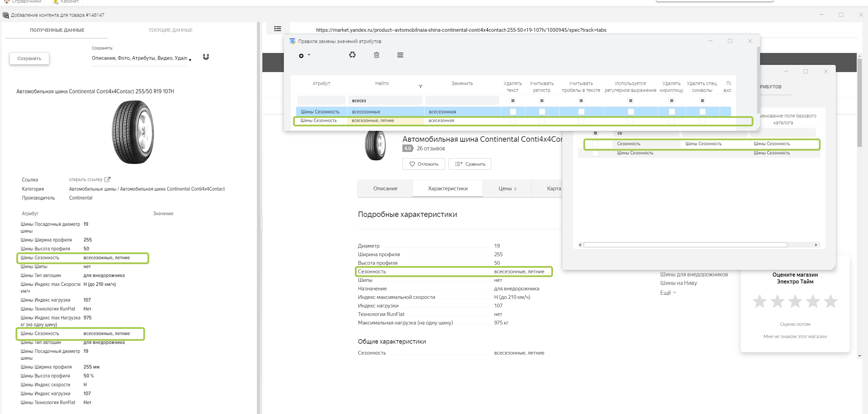This screenshot has height=414, width=868.
Task: Click the открыть ссылку link
Action: tap(86, 179)
